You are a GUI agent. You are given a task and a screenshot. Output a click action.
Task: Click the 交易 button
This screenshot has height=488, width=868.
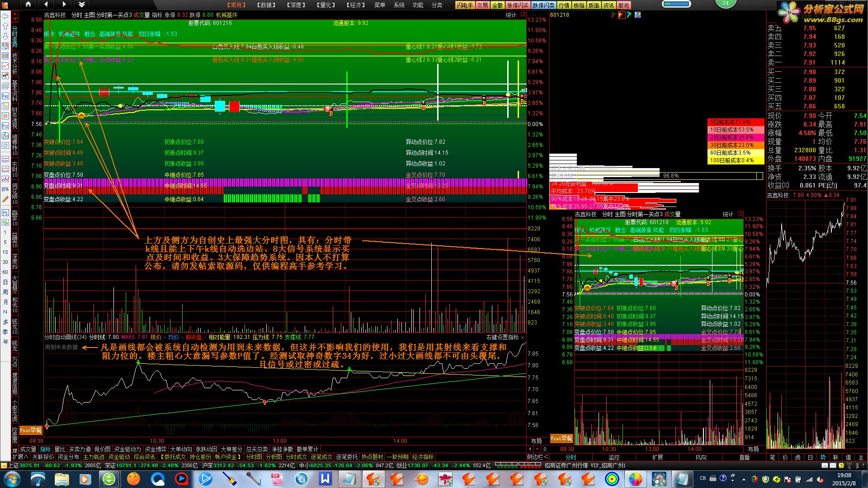coord(482,5)
